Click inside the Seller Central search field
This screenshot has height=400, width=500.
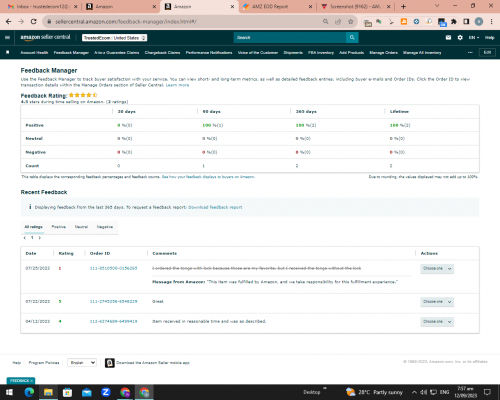289,38
